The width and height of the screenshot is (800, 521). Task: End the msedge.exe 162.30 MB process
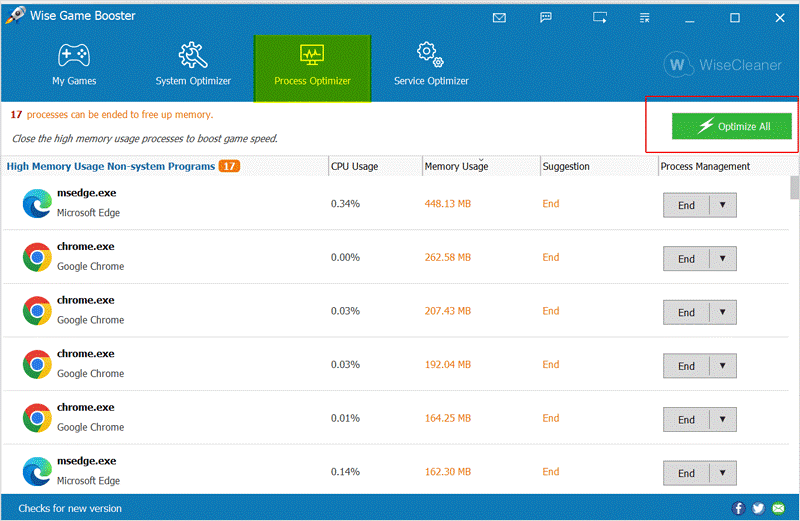(x=686, y=473)
